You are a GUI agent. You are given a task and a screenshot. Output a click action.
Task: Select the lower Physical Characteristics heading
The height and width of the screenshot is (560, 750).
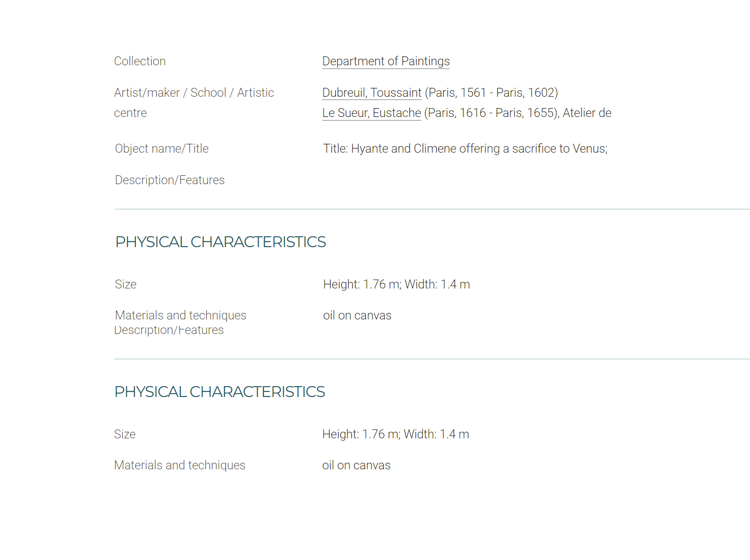pyautogui.click(x=219, y=392)
